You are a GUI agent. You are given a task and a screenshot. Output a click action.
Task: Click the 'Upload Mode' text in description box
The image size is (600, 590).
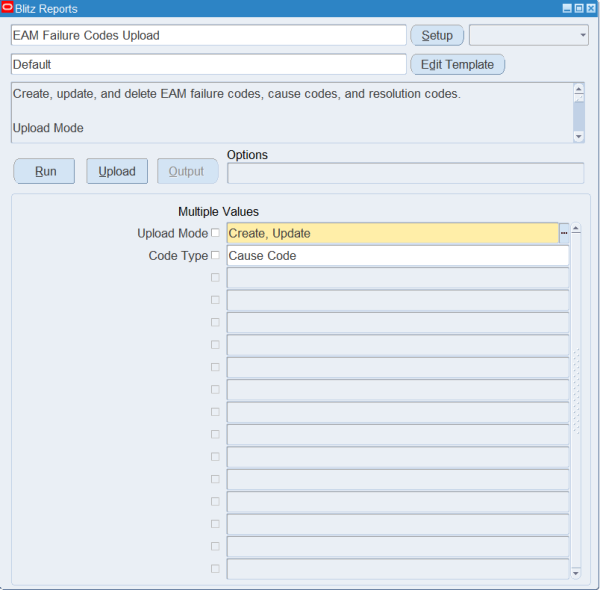coord(48,128)
